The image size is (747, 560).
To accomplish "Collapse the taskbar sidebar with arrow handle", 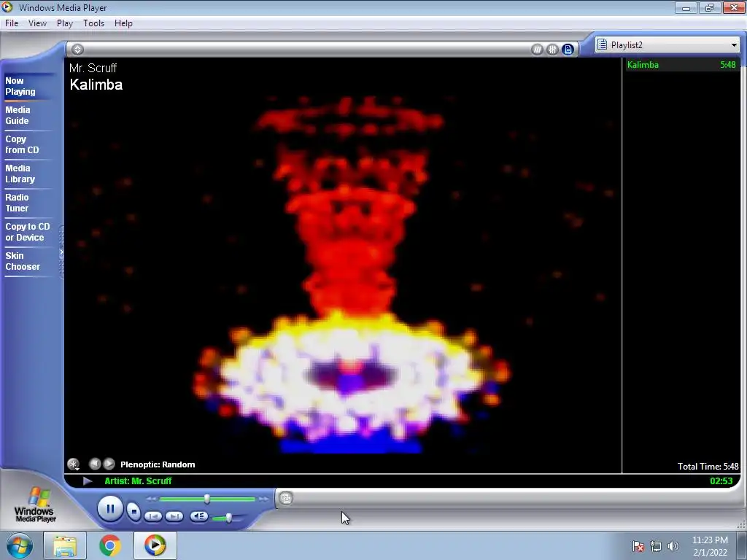I will click(x=61, y=252).
